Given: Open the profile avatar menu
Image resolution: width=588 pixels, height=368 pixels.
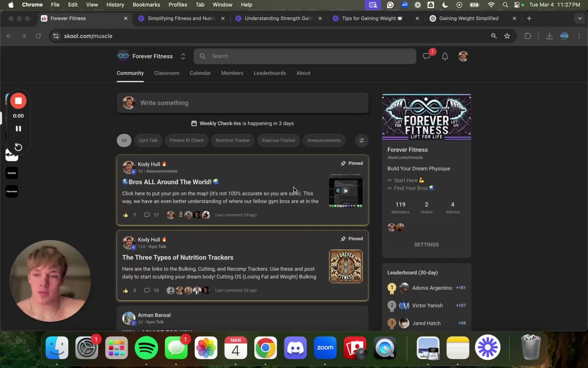Looking at the screenshot, I should click(x=463, y=56).
